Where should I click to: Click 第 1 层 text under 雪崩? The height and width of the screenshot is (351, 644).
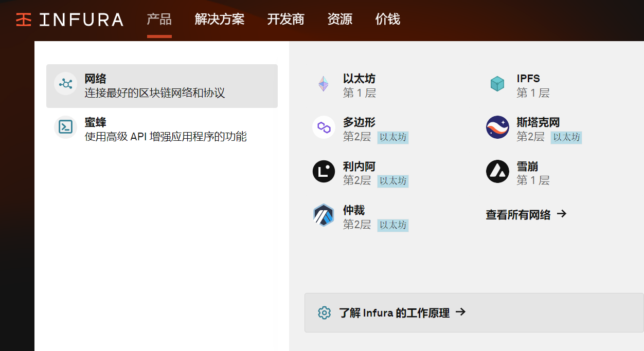tap(533, 180)
